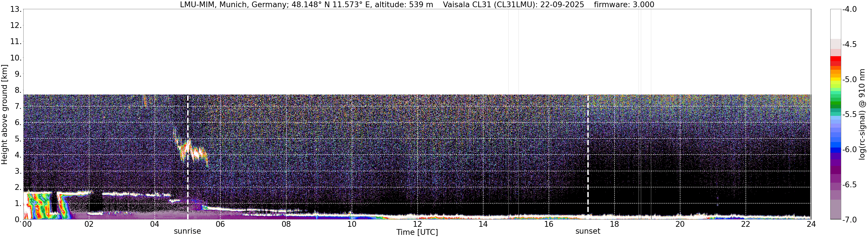The image size is (868, 238).
Task: Click the '22' tick label on the time axis
Action: tap(746, 224)
